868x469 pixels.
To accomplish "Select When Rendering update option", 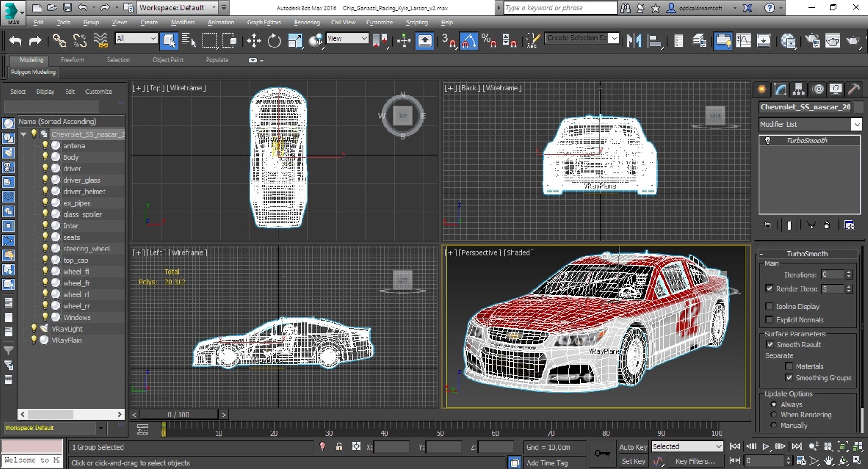I will pos(774,415).
